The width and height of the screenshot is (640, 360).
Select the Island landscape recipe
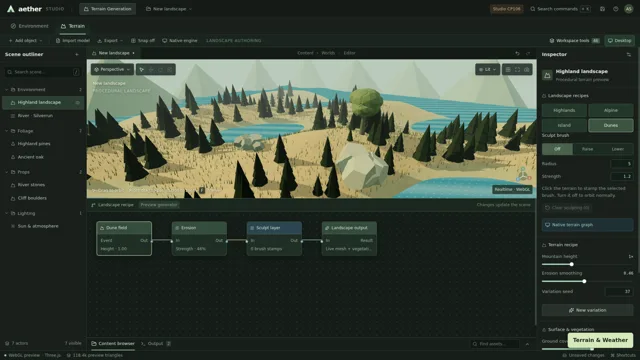point(564,125)
